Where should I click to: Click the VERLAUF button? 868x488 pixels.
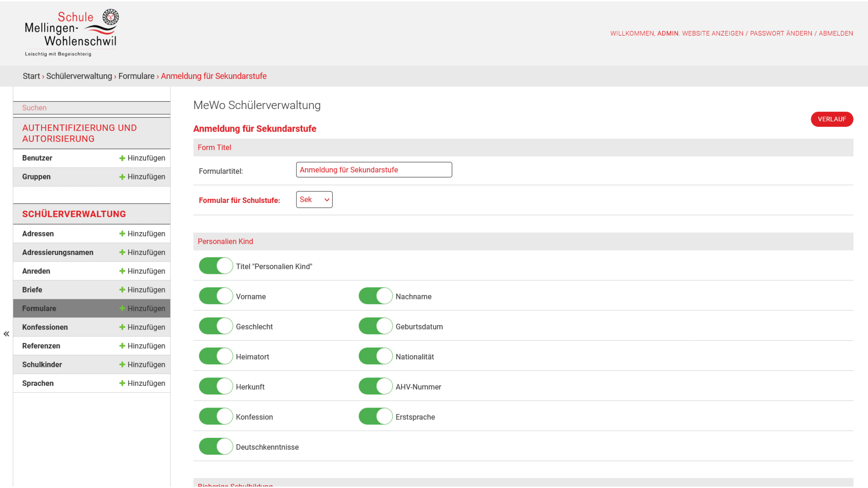point(832,119)
